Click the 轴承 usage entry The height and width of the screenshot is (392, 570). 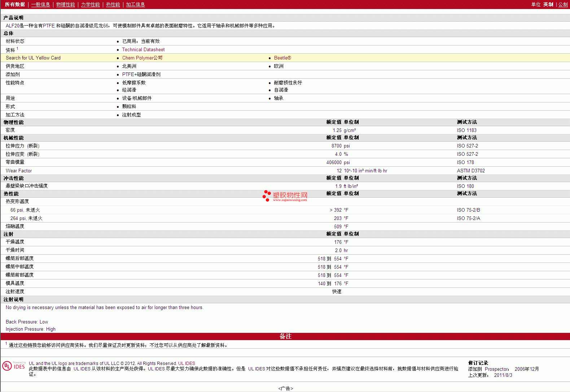[279, 98]
